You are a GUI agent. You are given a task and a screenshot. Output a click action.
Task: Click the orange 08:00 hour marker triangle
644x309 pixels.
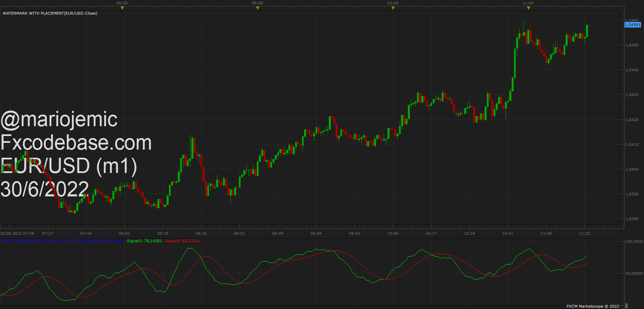point(122,8)
